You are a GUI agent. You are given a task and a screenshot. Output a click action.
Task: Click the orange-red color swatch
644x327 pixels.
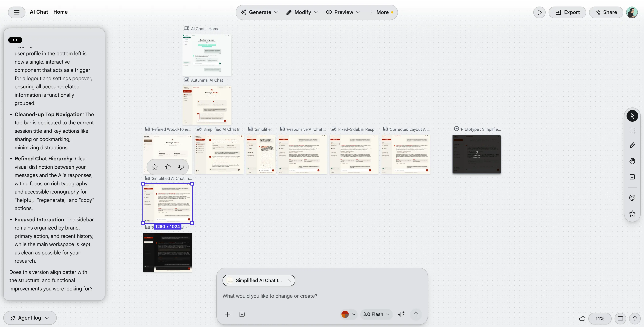tap(345, 314)
